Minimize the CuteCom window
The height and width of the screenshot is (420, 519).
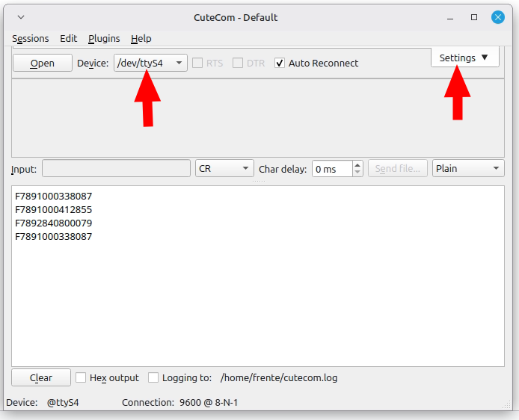tap(449, 18)
